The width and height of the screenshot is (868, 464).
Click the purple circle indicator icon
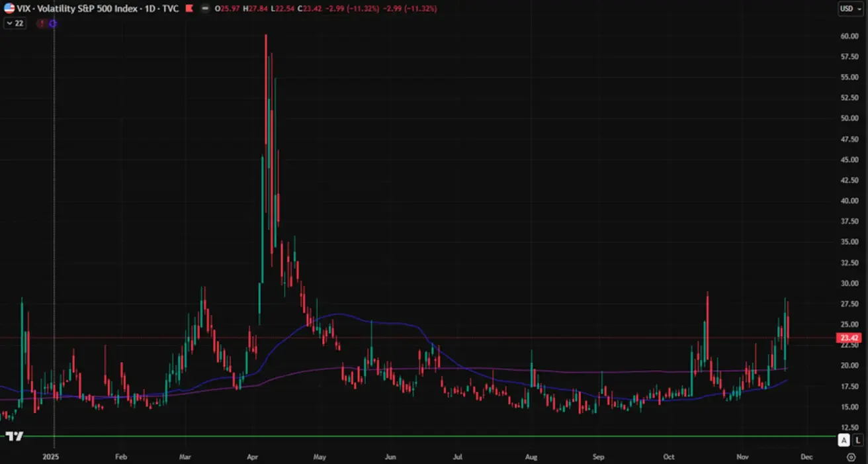click(52, 23)
